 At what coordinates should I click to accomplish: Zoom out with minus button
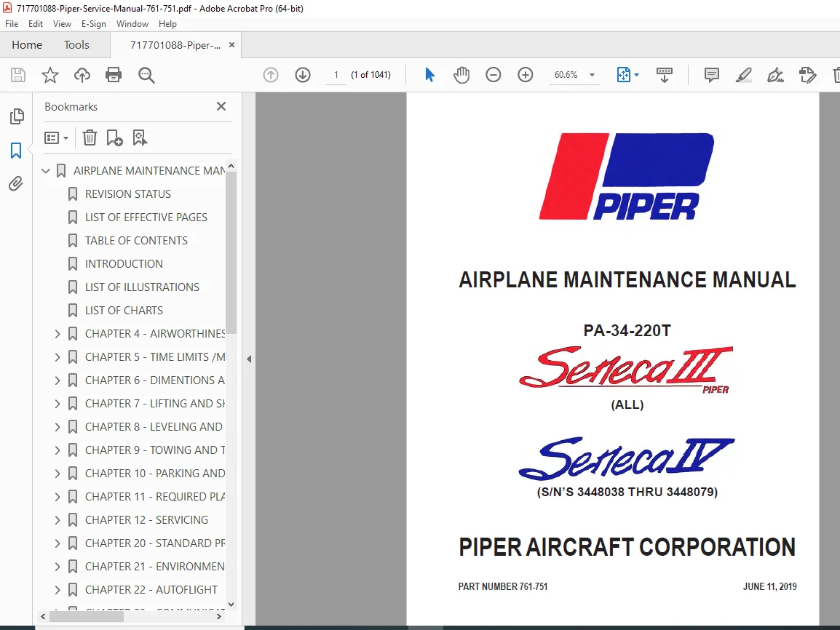click(x=493, y=75)
